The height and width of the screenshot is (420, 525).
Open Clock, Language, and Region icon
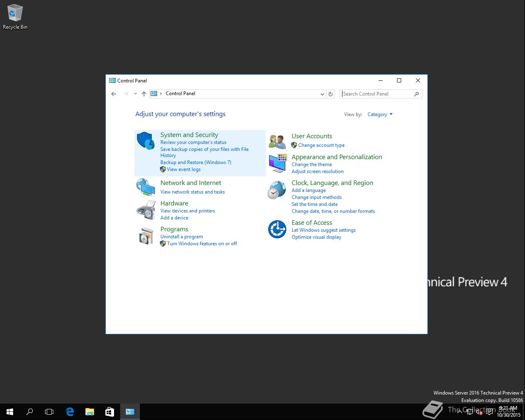[277, 190]
